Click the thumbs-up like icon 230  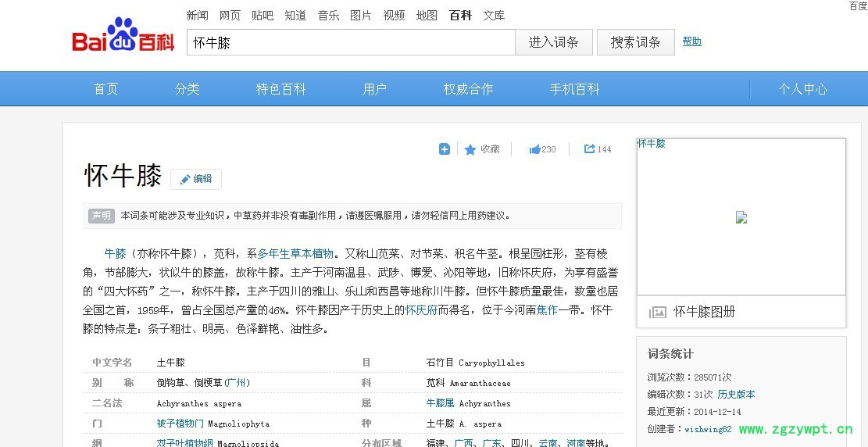534,149
